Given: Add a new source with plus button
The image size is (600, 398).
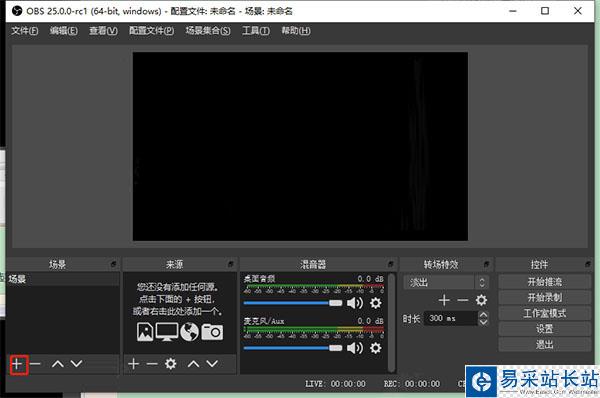Looking at the screenshot, I should tap(134, 364).
